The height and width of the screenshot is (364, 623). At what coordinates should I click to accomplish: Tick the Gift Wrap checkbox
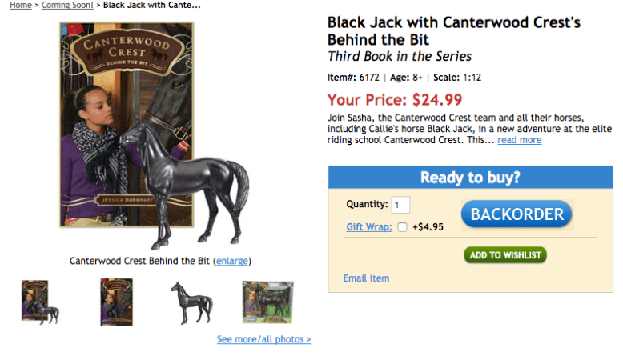(x=402, y=227)
